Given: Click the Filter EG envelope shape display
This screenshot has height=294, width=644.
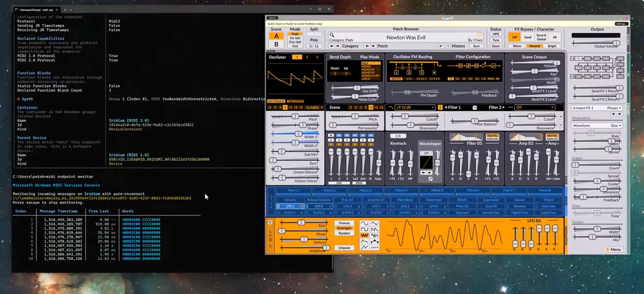Looking at the screenshot, I should (x=467, y=137).
